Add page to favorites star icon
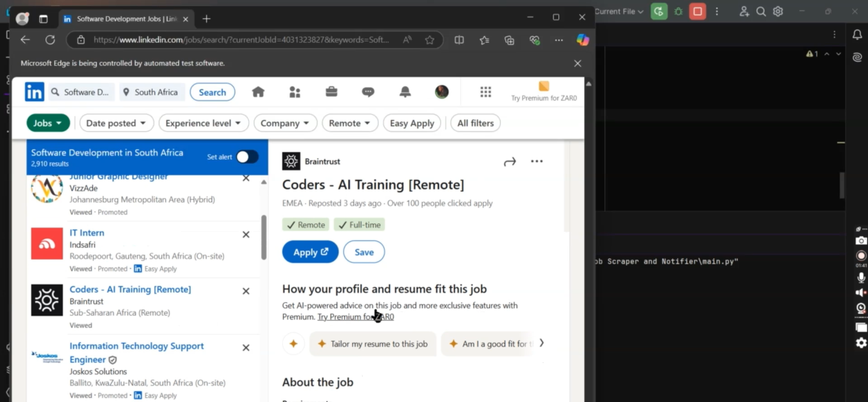868x402 pixels. click(430, 40)
